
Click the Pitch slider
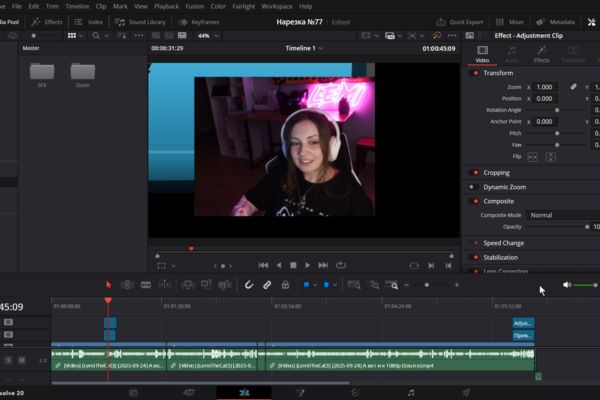pos(556,133)
